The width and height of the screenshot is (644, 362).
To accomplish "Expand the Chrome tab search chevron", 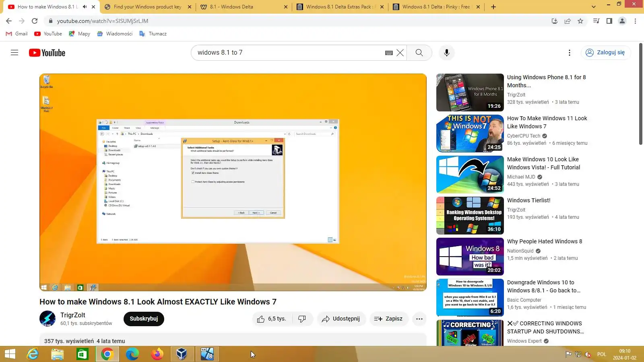I will coord(594,7).
